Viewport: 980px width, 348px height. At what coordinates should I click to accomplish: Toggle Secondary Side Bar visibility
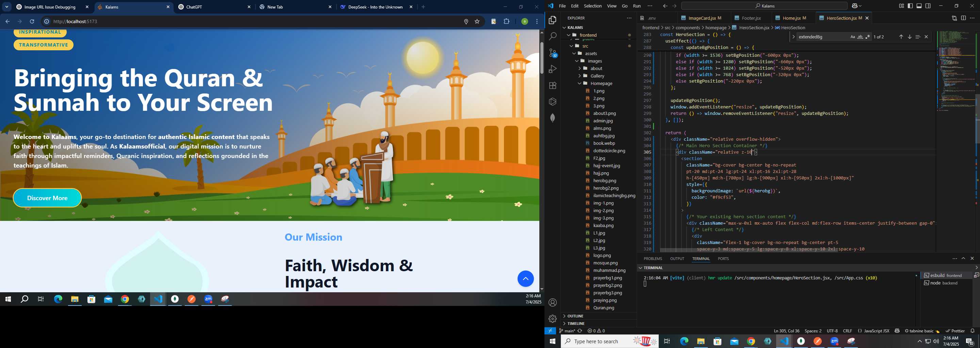(928, 6)
